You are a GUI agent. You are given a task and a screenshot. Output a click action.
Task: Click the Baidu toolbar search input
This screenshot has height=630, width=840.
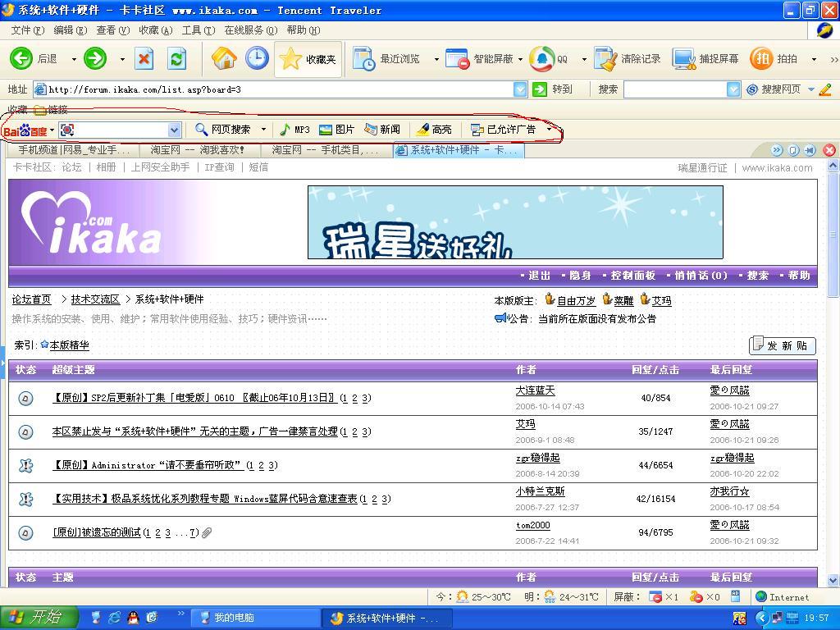121,130
